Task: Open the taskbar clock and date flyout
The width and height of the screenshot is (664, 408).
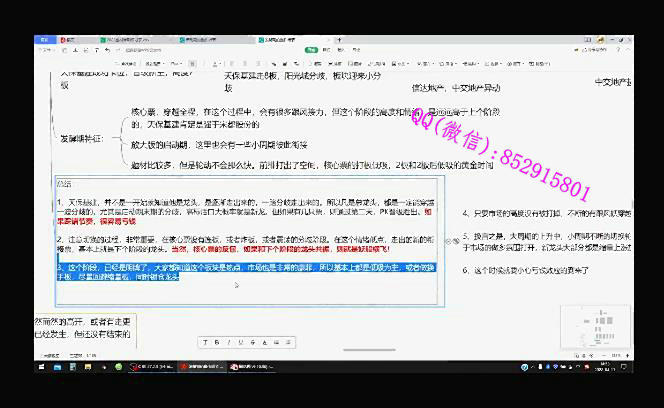Action: tap(607, 367)
